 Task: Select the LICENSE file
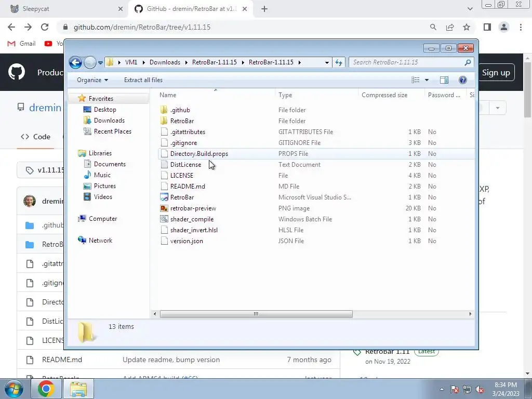tap(181, 176)
